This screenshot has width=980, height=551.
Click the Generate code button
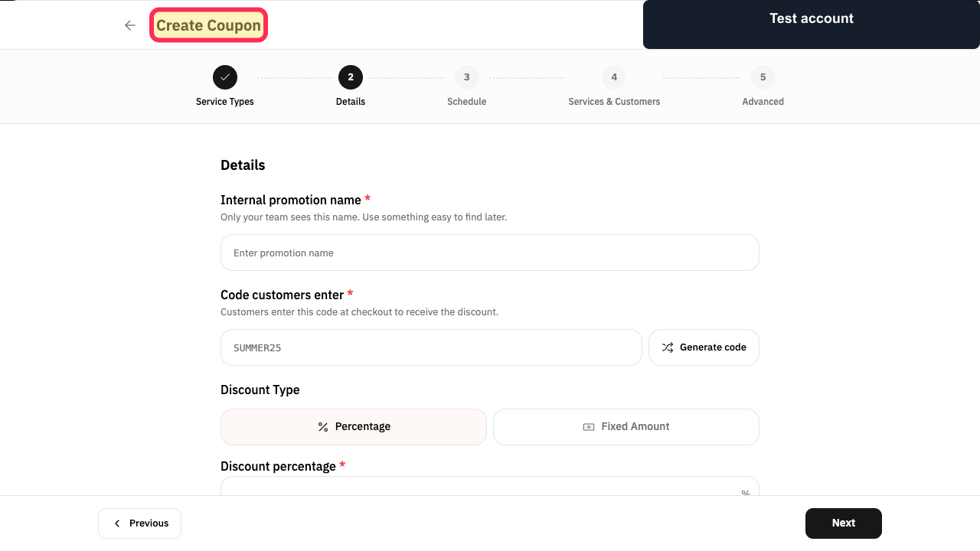704,347
